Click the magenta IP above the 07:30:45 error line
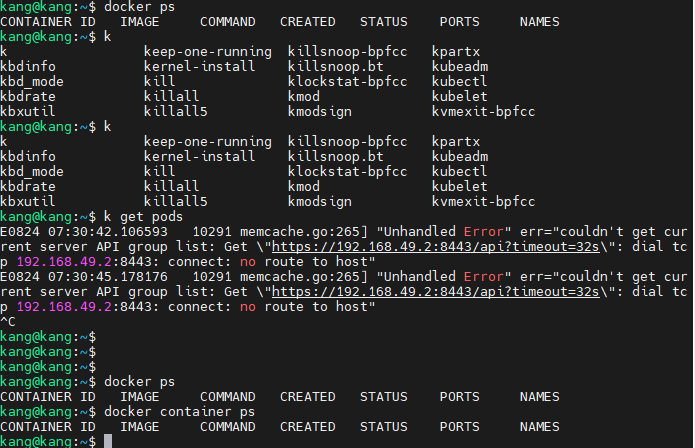This screenshot has height=448, width=695. [x=64, y=262]
